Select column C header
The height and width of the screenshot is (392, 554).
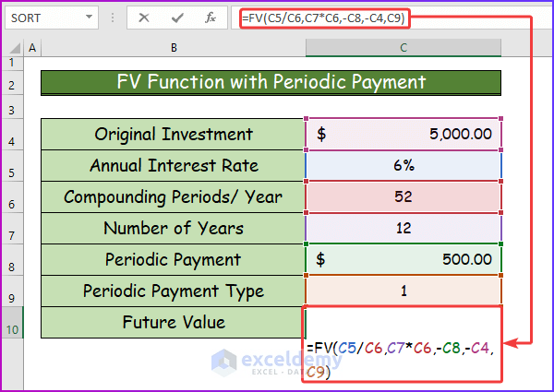(403, 48)
